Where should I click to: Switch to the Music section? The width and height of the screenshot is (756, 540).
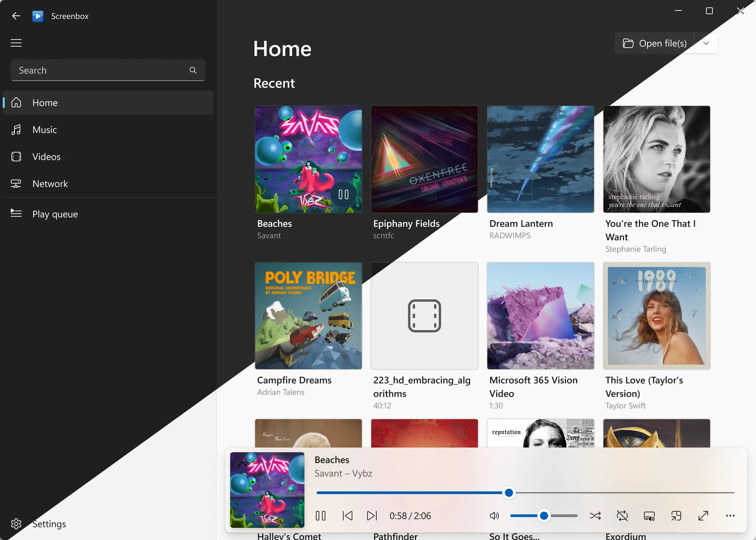44,130
